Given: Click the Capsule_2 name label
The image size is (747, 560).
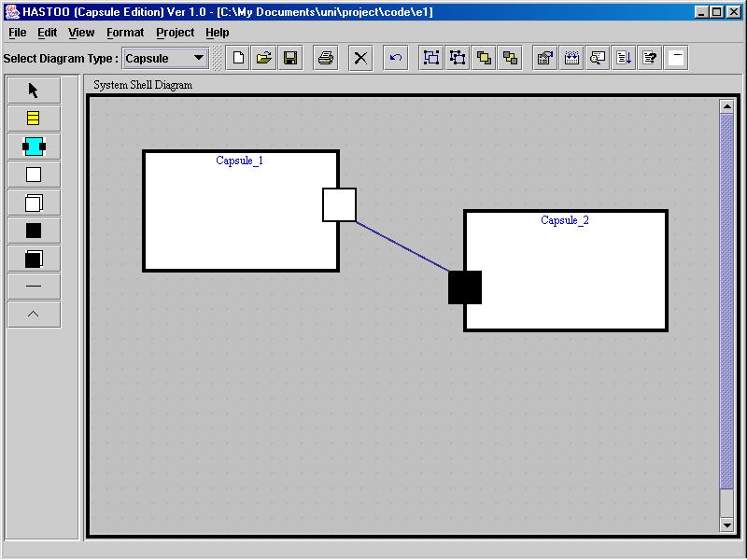Looking at the screenshot, I should click(565, 220).
